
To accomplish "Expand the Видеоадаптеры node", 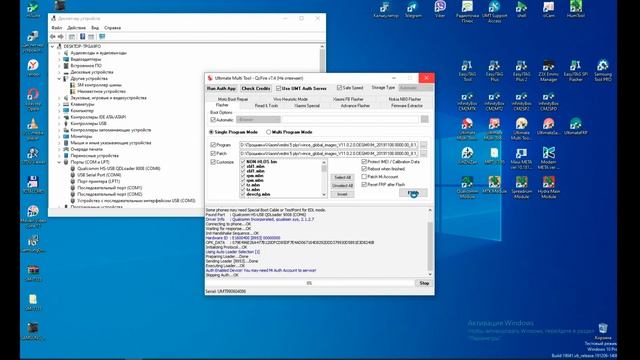I will 59,60.
